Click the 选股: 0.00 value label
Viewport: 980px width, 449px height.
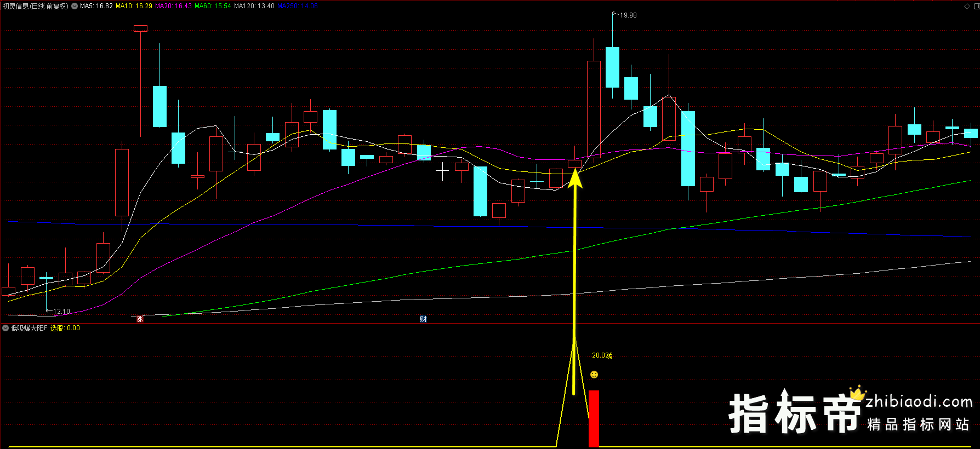coord(65,329)
